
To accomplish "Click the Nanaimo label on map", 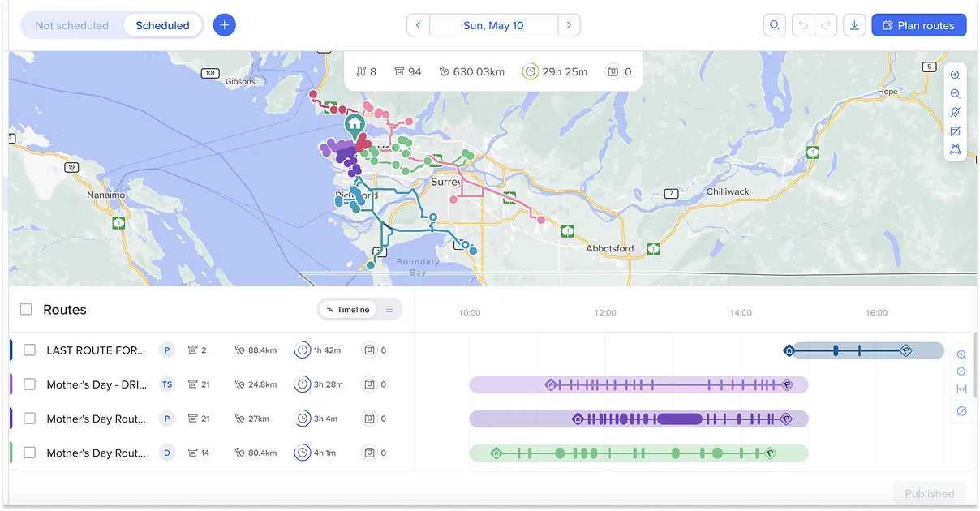I will click(x=106, y=195).
